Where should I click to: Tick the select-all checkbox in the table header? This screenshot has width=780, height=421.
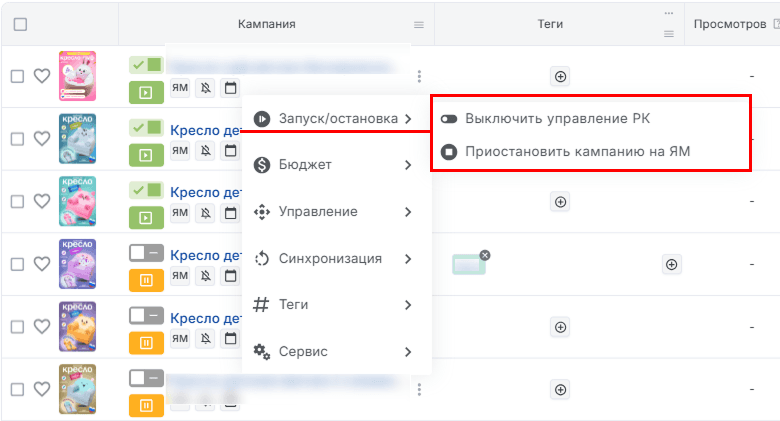tap(20, 24)
